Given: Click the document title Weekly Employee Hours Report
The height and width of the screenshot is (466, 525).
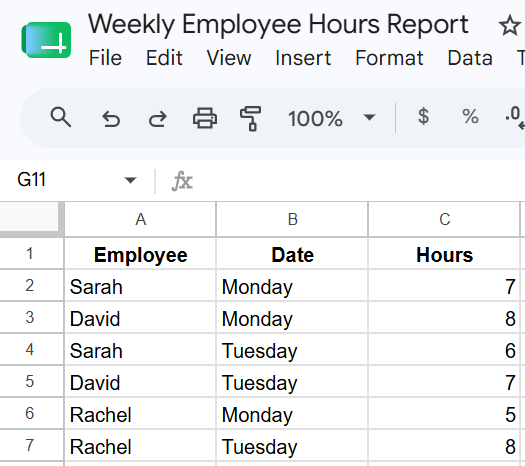Looking at the screenshot, I should click(278, 25).
